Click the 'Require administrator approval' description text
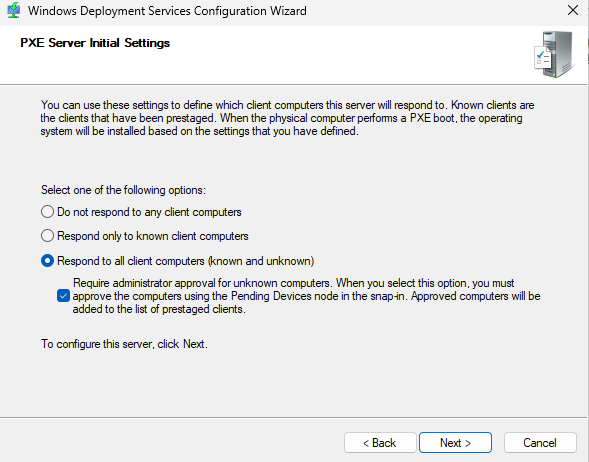The height and width of the screenshot is (462, 589). pyautogui.click(x=306, y=296)
